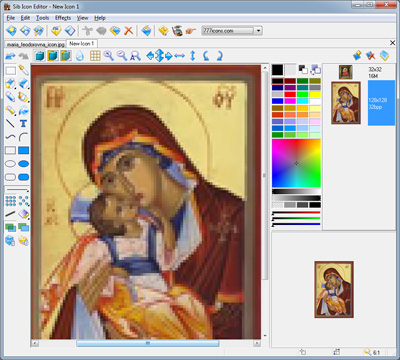The width and height of the screenshot is (400, 360).
Task: Click the green channel slider
Action: [296, 218]
